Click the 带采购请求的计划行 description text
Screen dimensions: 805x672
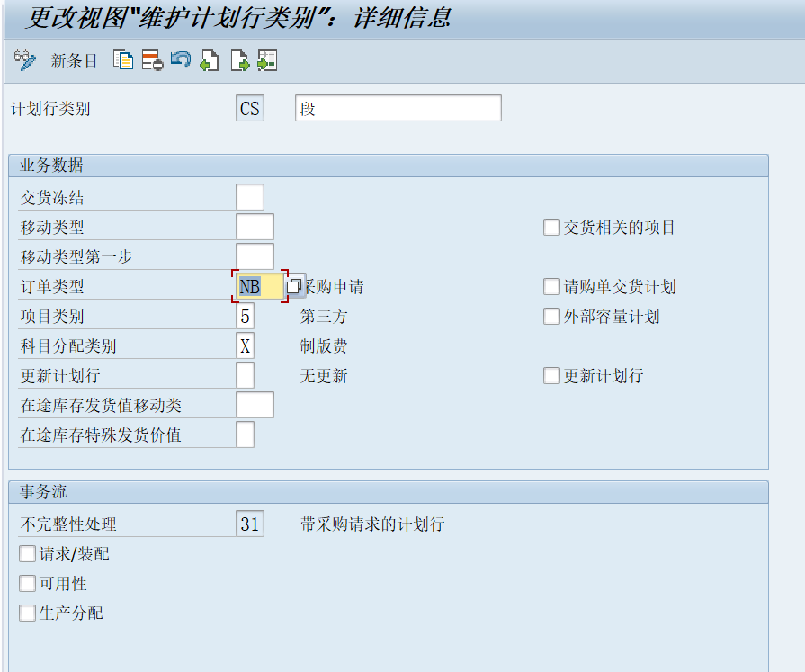[372, 524]
